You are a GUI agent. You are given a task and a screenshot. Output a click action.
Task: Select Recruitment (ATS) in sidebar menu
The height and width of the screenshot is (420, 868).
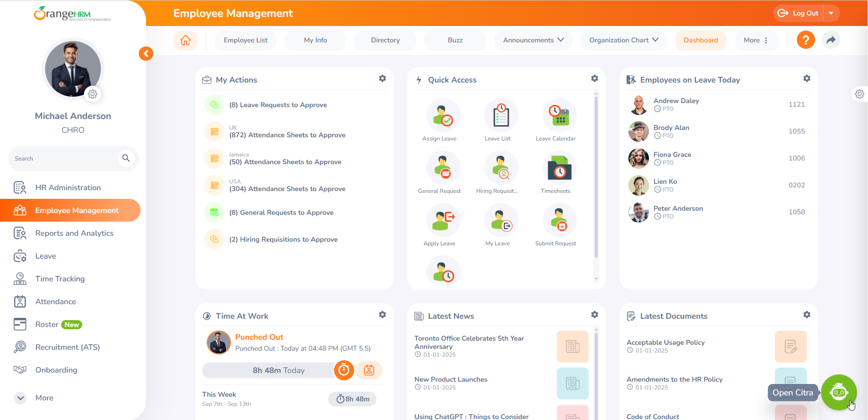click(x=68, y=347)
